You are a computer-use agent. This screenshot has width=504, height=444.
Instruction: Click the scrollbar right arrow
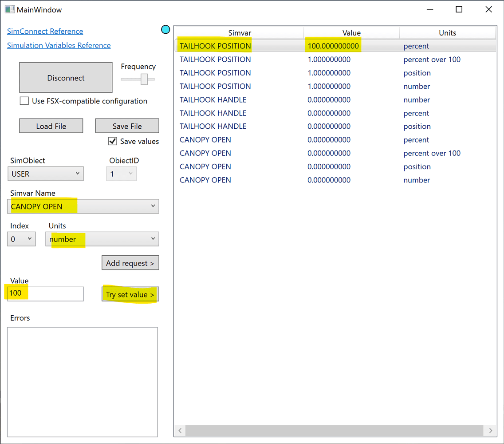pos(490,430)
